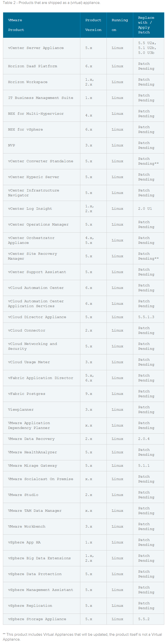166x644 pixels.
Task: Click the Replace with / Apply Patch header
Action: pyautogui.click(x=149, y=25)
